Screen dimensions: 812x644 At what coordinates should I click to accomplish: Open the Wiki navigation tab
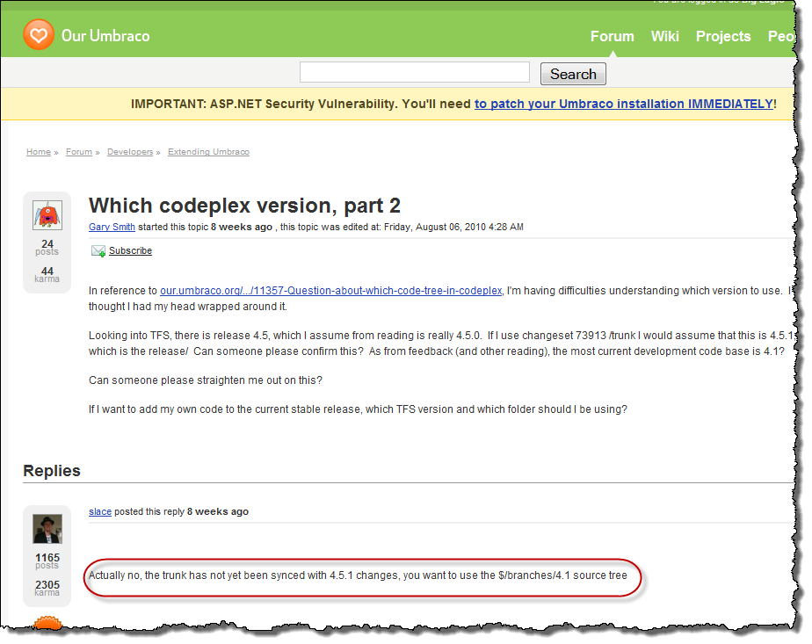[x=665, y=36]
